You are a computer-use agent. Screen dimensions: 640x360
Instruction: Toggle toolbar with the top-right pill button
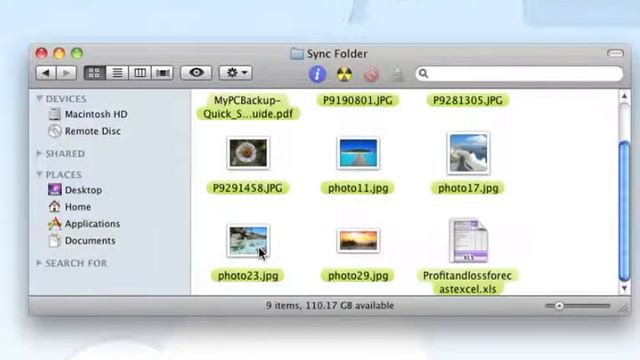click(x=615, y=53)
